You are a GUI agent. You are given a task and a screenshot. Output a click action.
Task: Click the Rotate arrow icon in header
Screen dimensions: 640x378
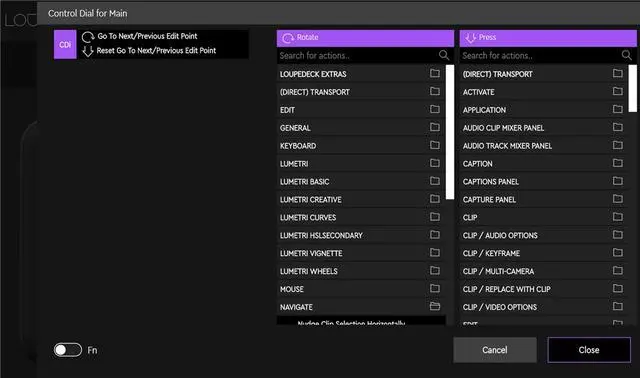point(288,38)
